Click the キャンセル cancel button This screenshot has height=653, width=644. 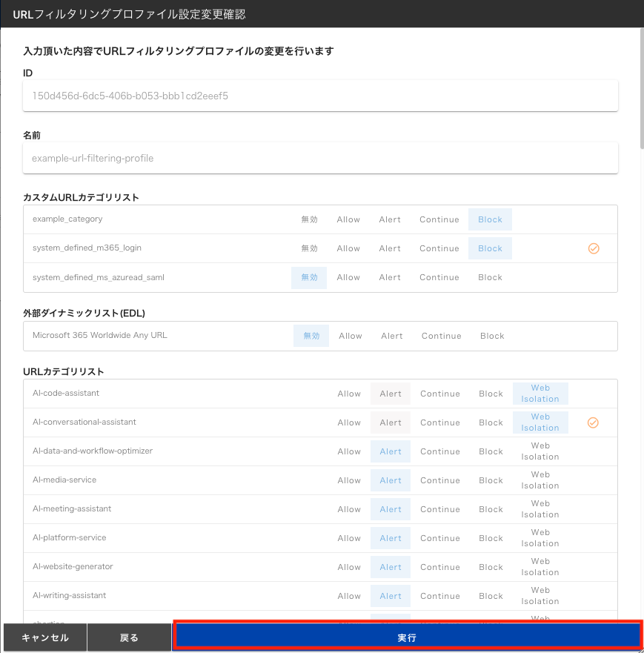(45, 637)
